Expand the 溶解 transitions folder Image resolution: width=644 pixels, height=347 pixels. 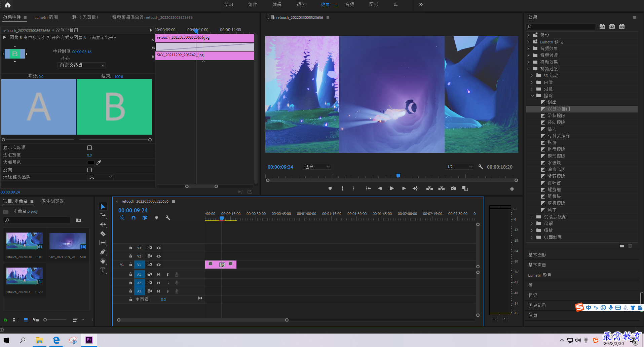[532, 223]
